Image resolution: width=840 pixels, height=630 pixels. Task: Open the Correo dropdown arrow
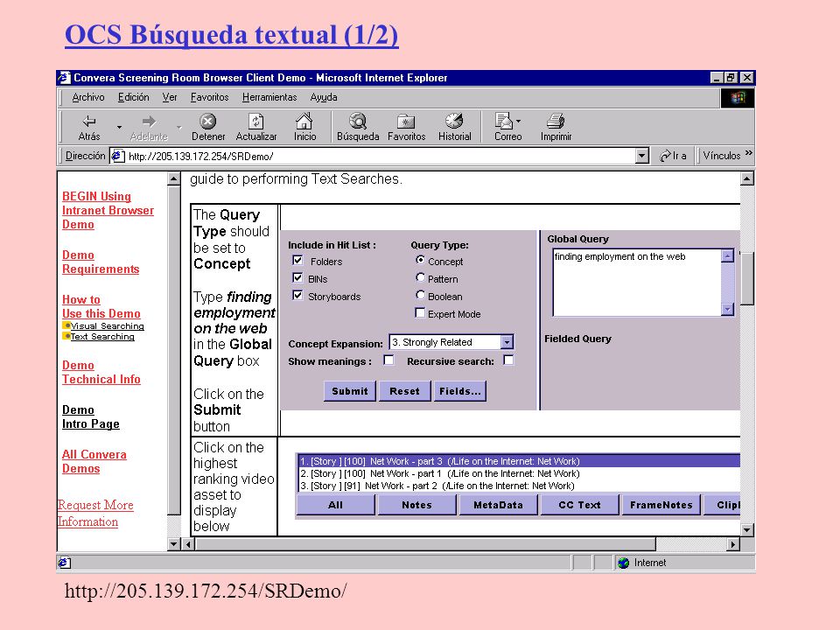point(518,121)
